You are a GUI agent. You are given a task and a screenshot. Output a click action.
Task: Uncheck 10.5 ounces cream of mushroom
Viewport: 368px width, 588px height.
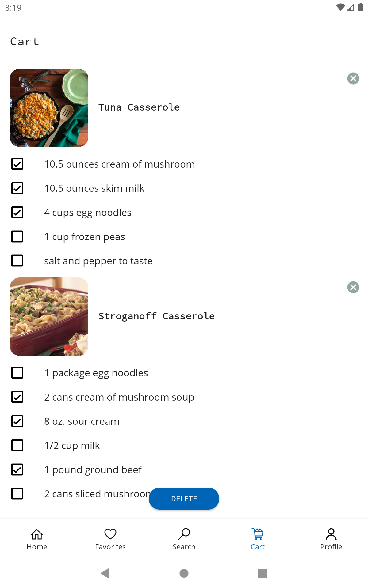pos(17,164)
